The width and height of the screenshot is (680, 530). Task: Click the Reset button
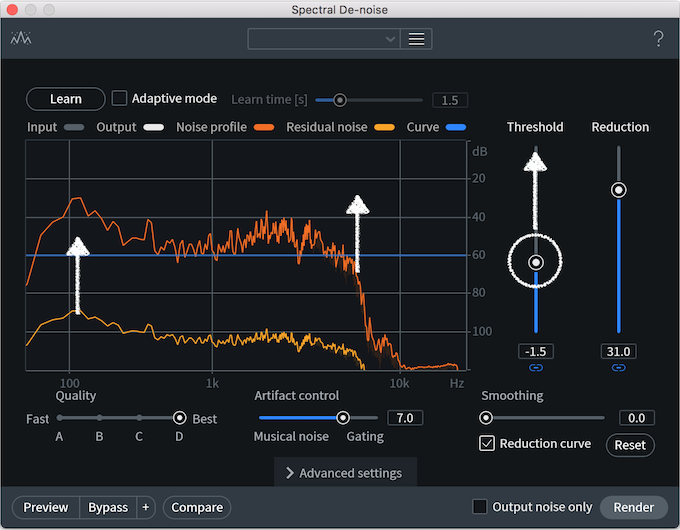[x=630, y=445]
